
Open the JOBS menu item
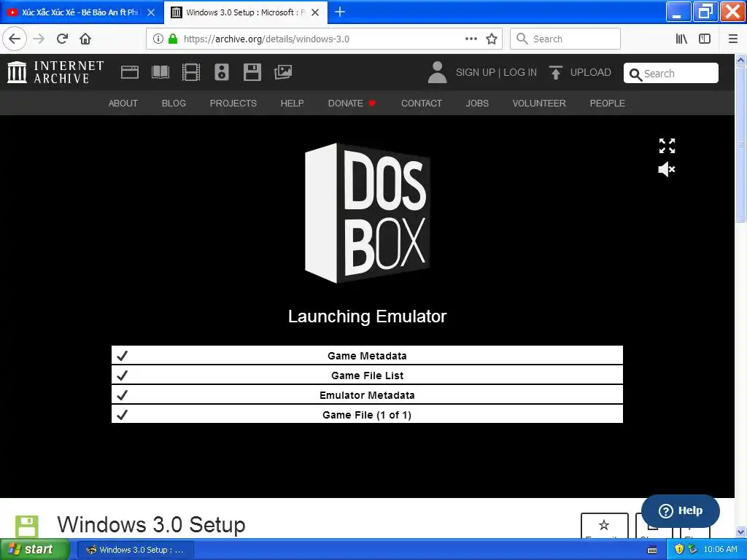[x=477, y=103]
